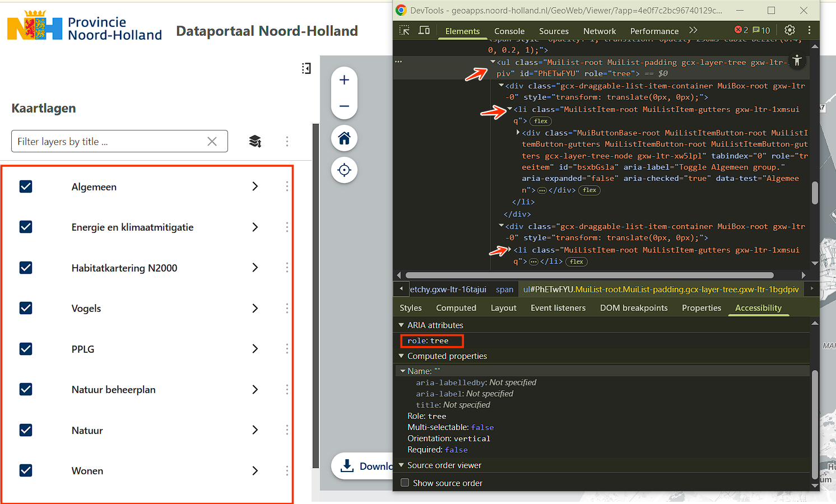The width and height of the screenshot is (836, 504).
Task: Open DevTools settings gear
Action: 789,30
